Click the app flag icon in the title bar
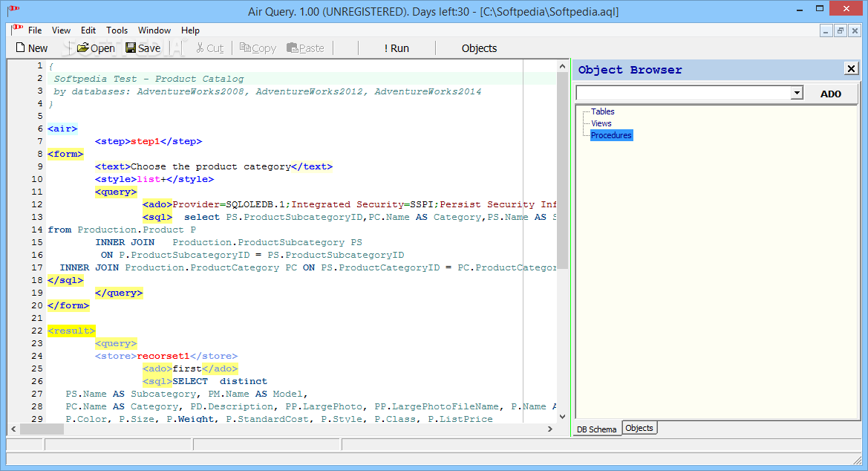The image size is (868, 471). click(x=13, y=10)
